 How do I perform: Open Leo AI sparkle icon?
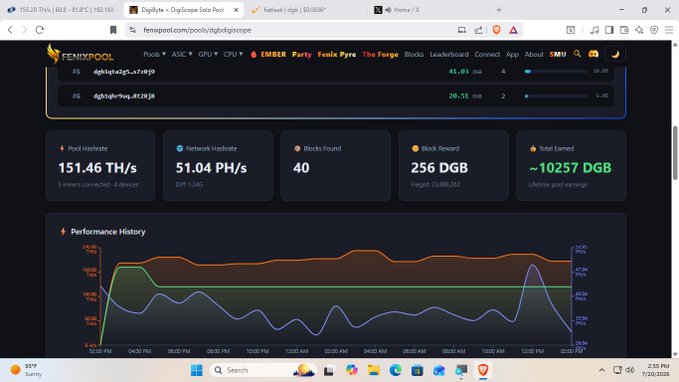point(639,30)
